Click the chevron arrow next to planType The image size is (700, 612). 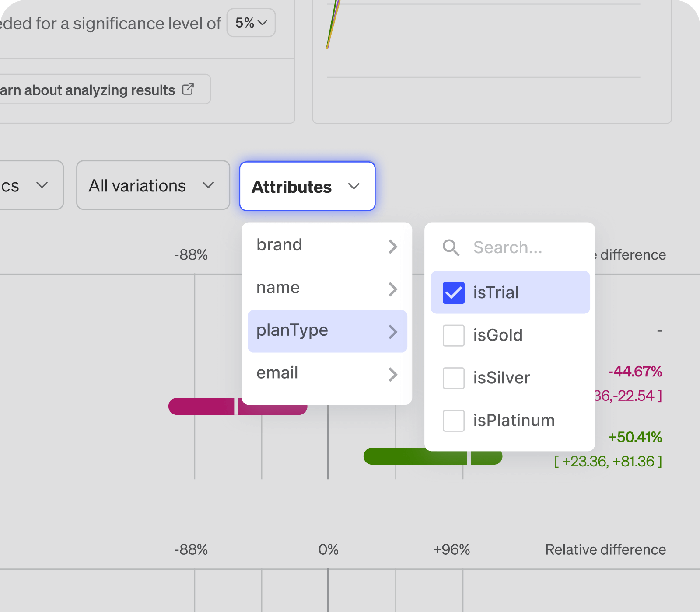coord(393,332)
